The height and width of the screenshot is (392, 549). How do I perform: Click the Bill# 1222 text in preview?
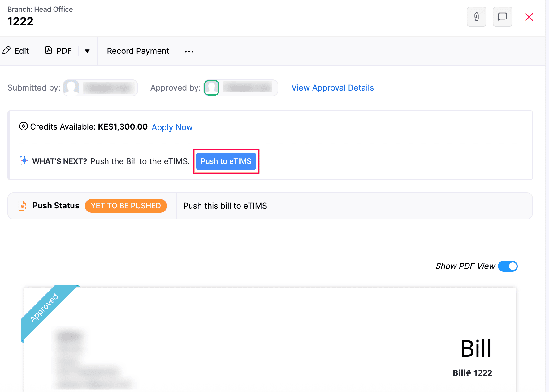click(x=472, y=373)
